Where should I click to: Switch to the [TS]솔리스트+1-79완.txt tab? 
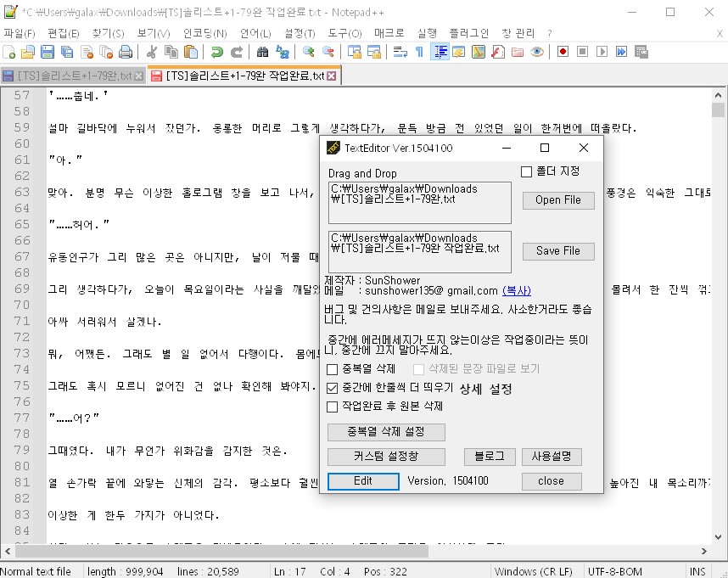[x=75, y=76]
